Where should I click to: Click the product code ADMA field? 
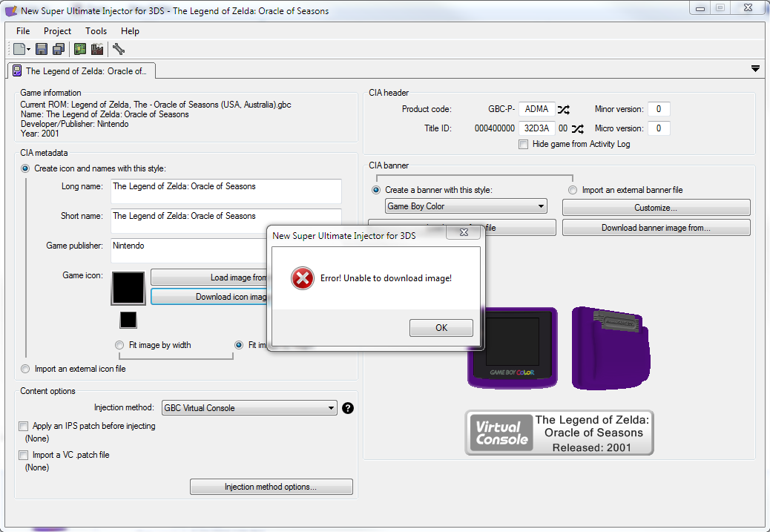tap(537, 109)
